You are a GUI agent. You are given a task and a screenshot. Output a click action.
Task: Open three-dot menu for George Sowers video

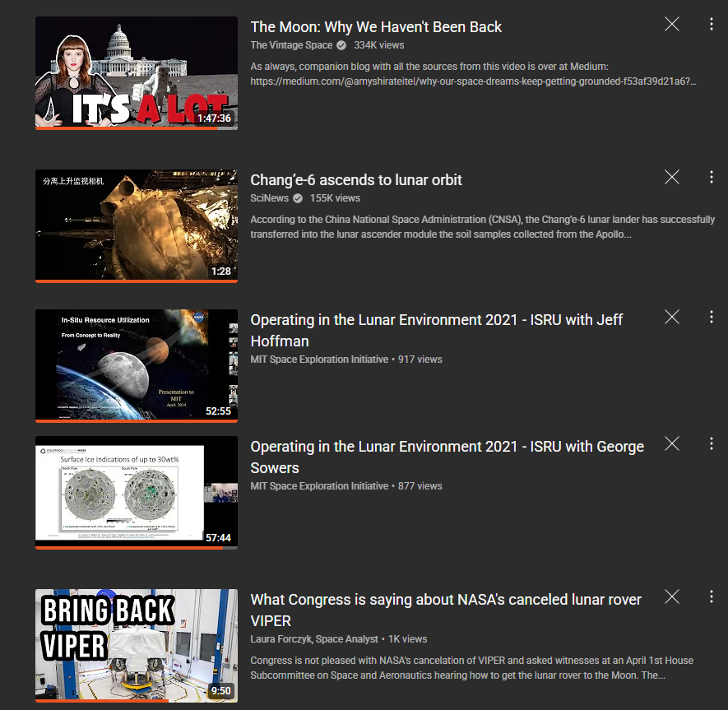[x=712, y=444]
